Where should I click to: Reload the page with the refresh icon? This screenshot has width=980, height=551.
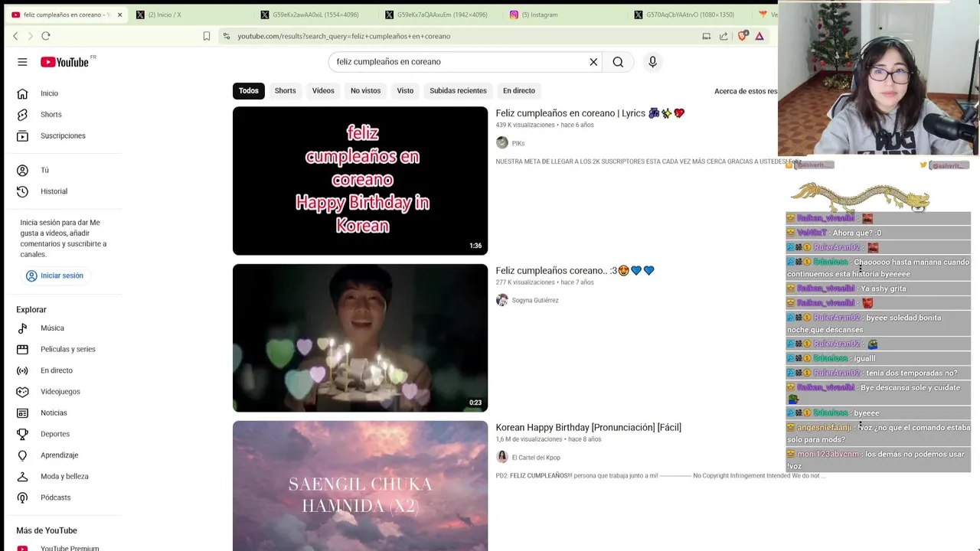click(x=46, y=36)
